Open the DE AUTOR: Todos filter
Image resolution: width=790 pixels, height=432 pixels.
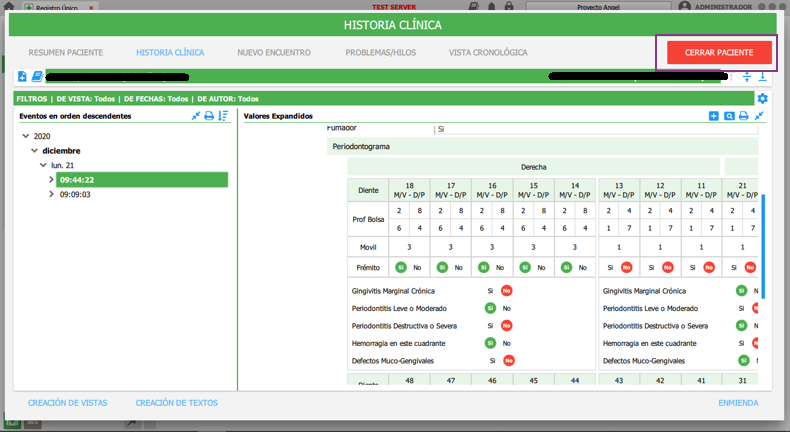228,99
